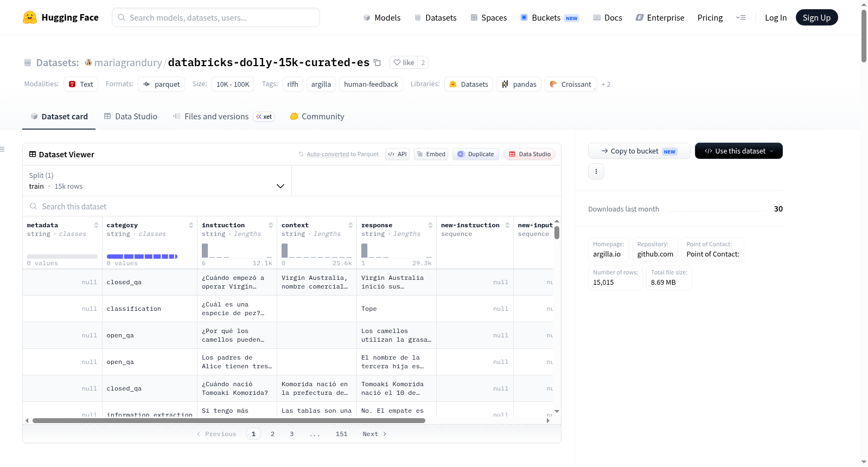Open the github.com repository link
The width and height of the screenshot is (868, 467).
tap(655, 254)
